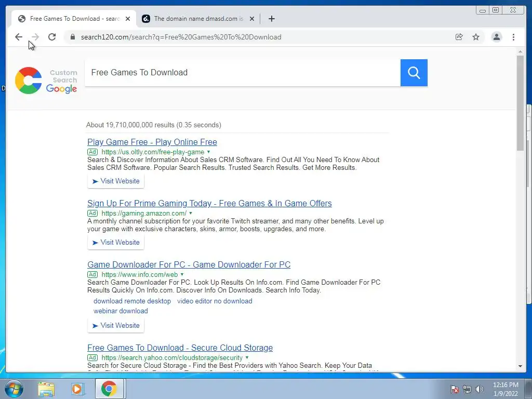532x399 pixels.
Task: Click Visit Website under Game Downloader ad
Action: point(116,325)
